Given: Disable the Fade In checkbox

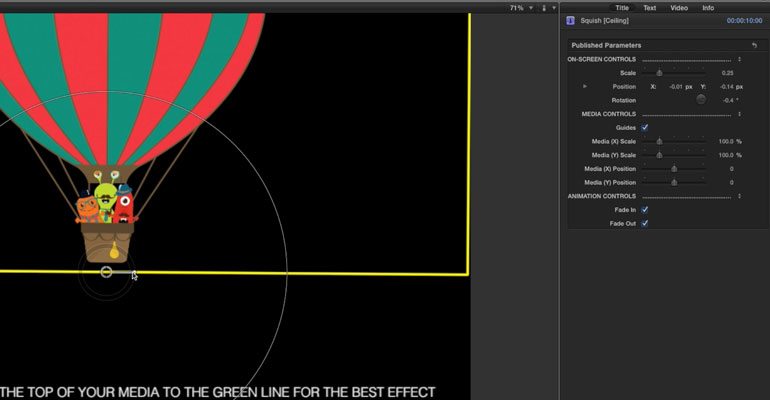Looking at the screenshot, I should [645, 210].
